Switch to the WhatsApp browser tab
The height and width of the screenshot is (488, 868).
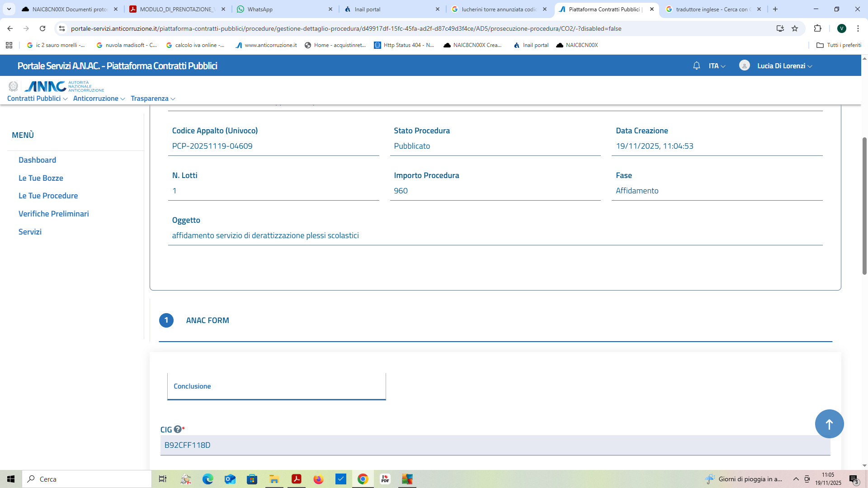click(260, 9)
